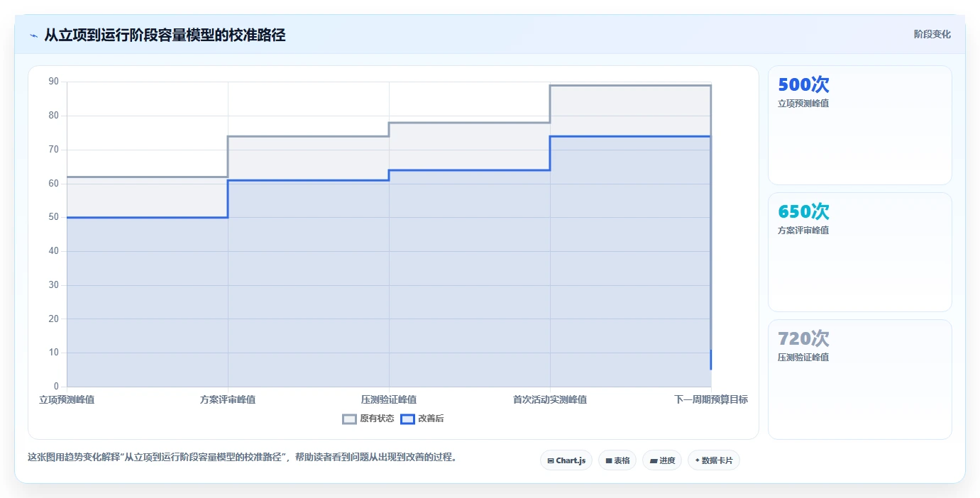Toggle the 原有状态 legend item
This screenshot has height=498, width=980.
pyautogui.click(x=368, y=419)
